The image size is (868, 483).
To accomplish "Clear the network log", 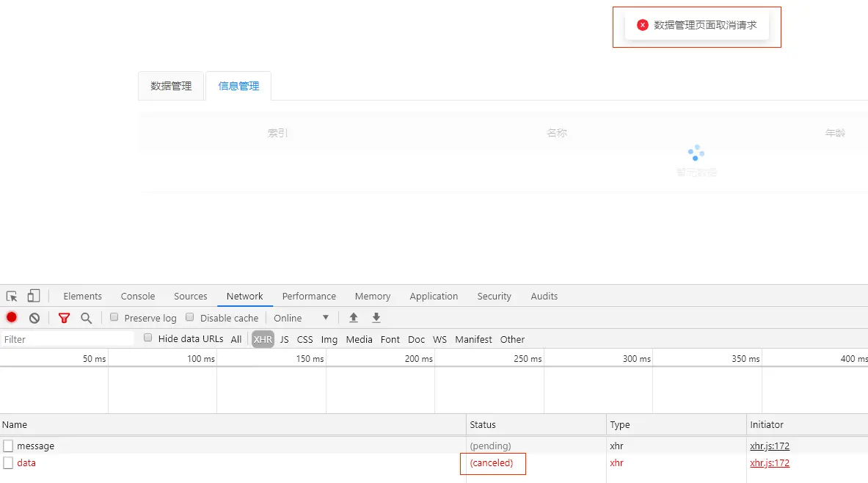I will 34,318.
